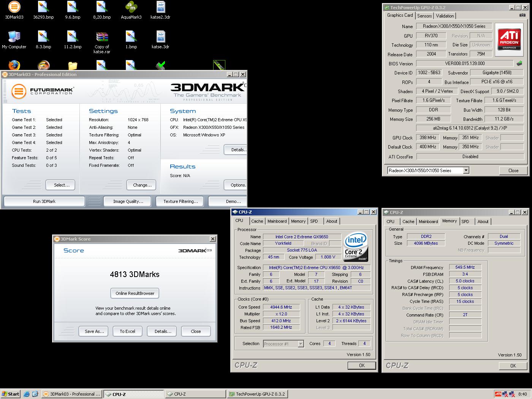Click the CPU-Z Core Speed value 4944.6 MHz
Viewport: 532px width, 399px height.
(281, 307)
